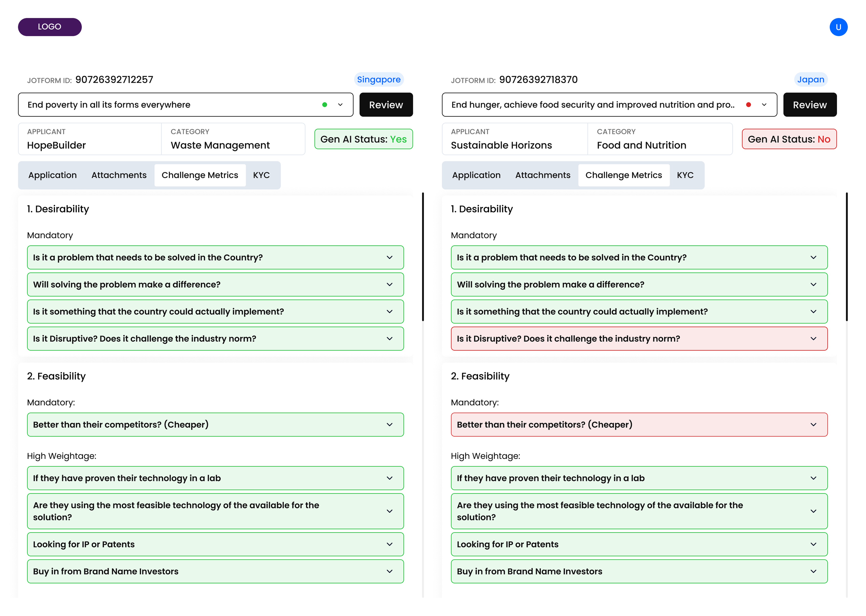Open HopeBuilder's Attachments tab
The width and height of the screenshot is (866, 616).
119,175
